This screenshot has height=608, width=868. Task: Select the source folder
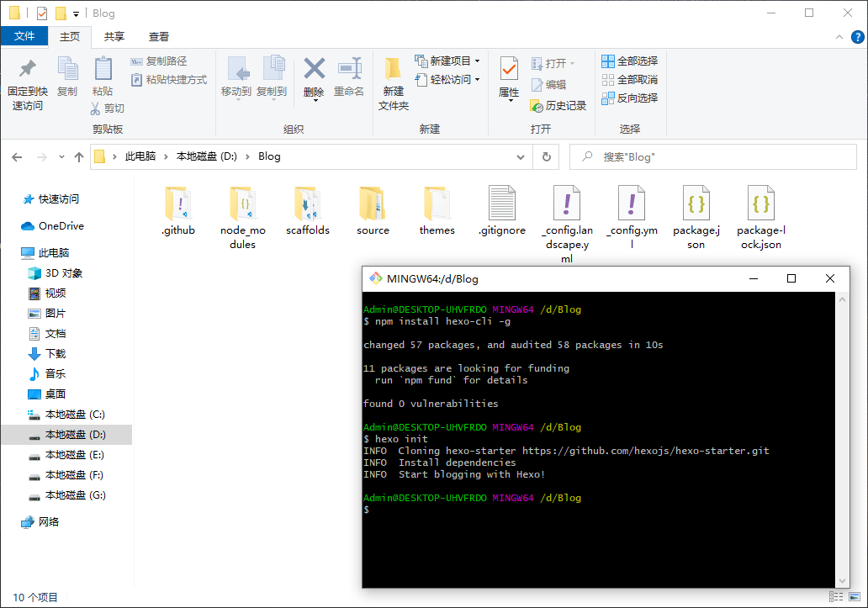[x=373, y=211]
